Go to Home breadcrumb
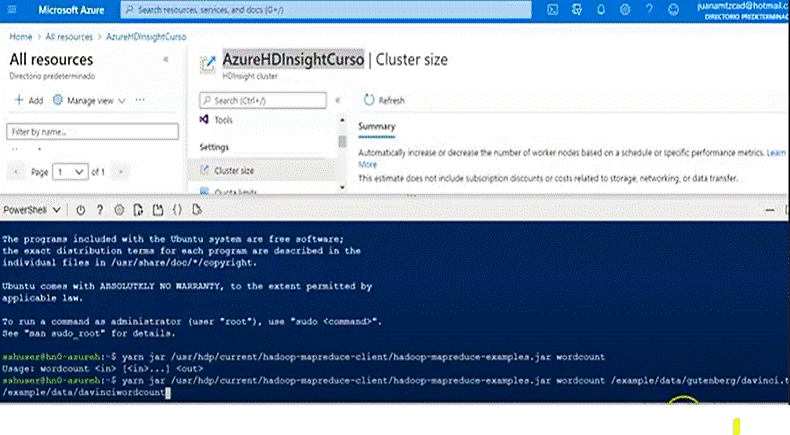 21,37
